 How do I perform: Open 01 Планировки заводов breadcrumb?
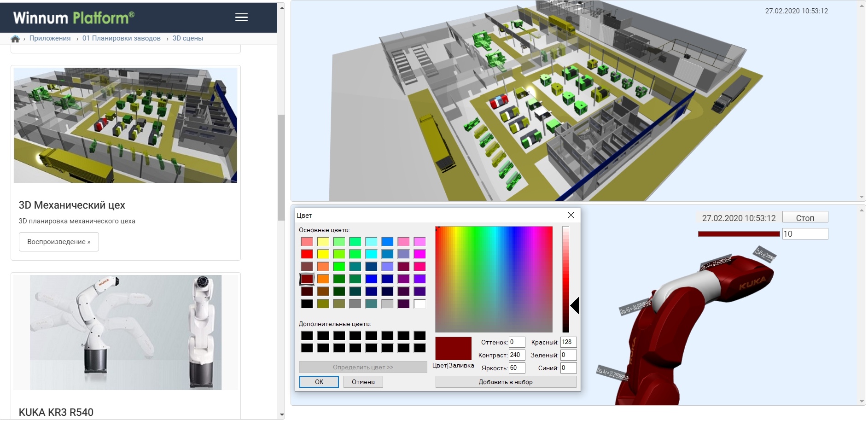click(x=122, y=38)
